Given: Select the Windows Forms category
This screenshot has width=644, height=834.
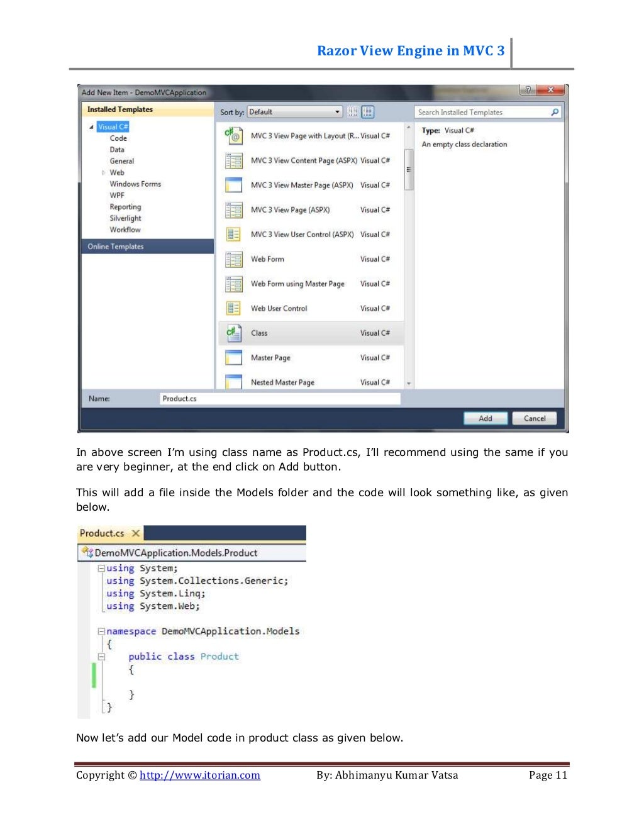Looking at the screenshot, I should (x=135, y=184).
